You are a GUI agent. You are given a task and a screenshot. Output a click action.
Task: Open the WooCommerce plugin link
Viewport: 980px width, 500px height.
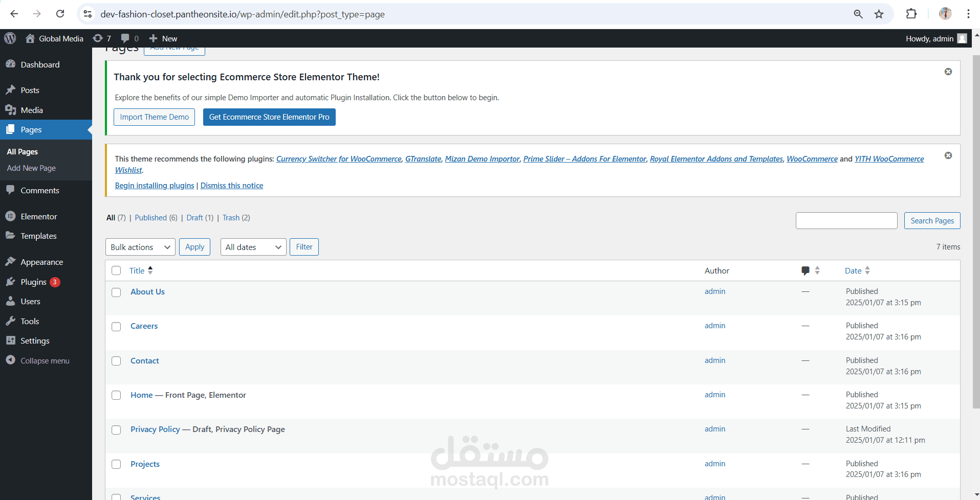click(x=812, y=158)
